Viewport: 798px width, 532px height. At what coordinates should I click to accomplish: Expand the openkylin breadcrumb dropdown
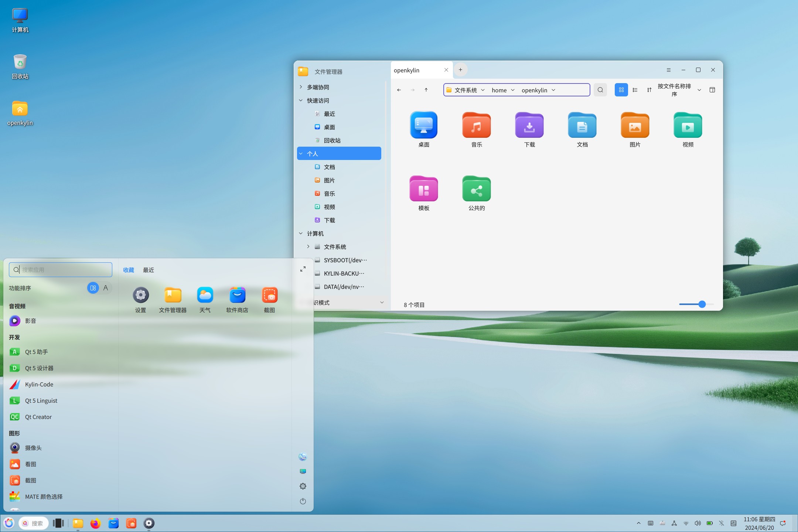click(x=553, y=90)
